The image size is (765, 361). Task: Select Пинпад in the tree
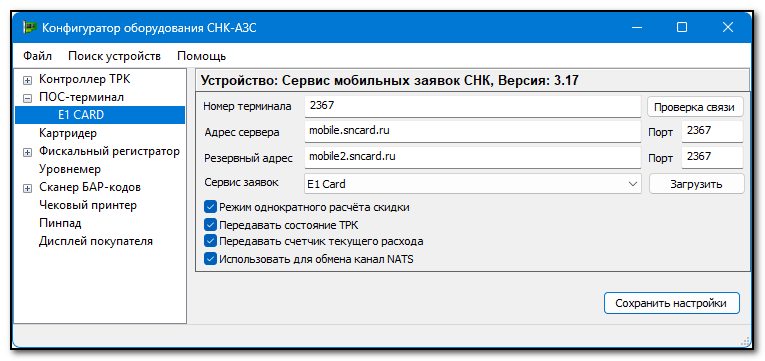pos(60,223)
